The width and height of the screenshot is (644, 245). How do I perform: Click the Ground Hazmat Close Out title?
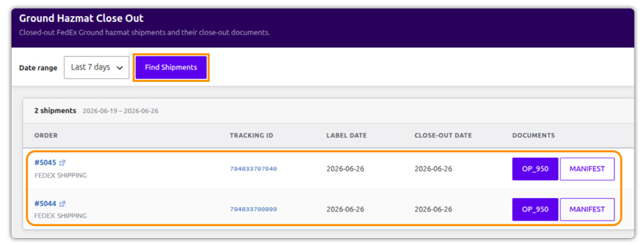tap(81, 19)
